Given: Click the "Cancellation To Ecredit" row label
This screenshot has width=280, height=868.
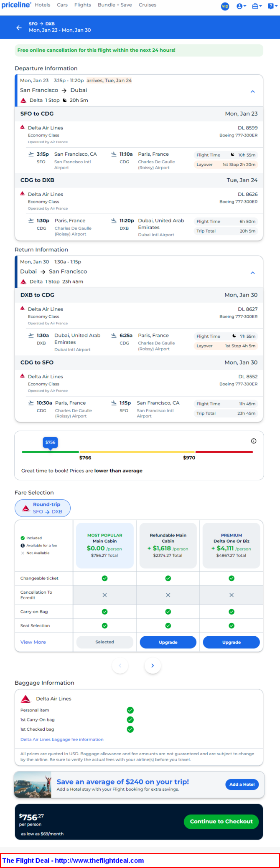Looking at the screenshot, I should (x=36, y=595).
